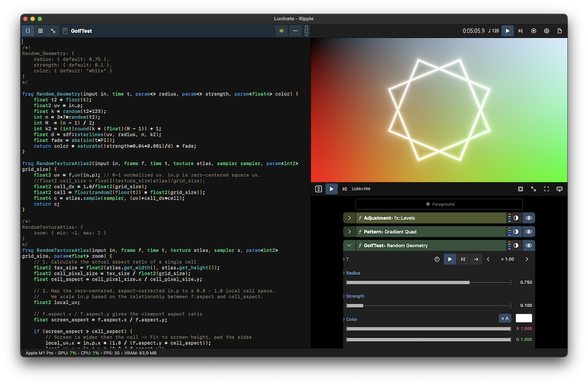
Task: Expand the Adjustment fx::Levels layer
Action: pos(350,218)
